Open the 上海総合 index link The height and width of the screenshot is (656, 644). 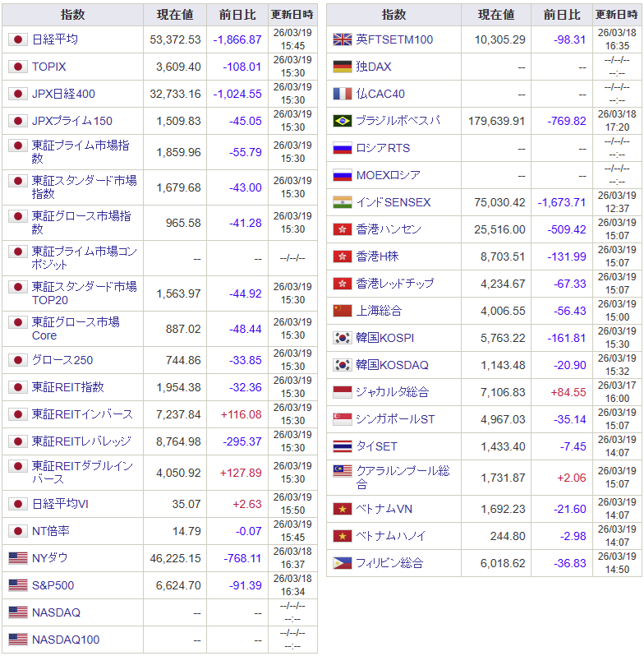(379, 311)
